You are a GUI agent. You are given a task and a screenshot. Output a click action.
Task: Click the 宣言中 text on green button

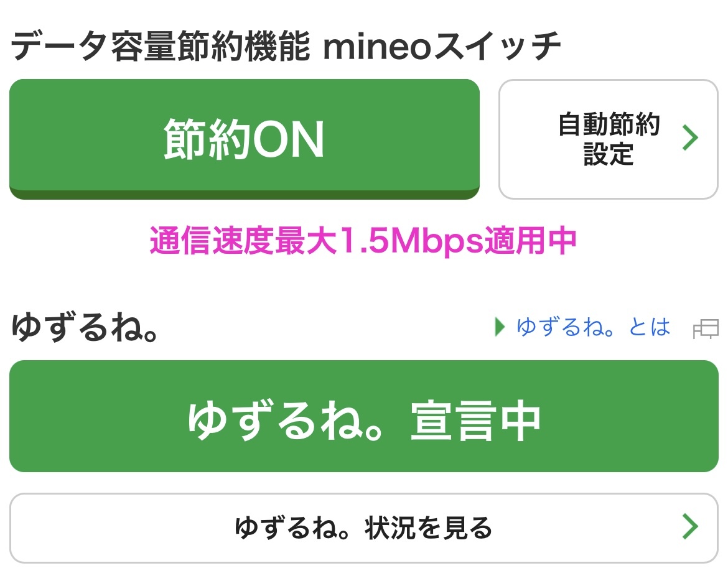point(475,420)
